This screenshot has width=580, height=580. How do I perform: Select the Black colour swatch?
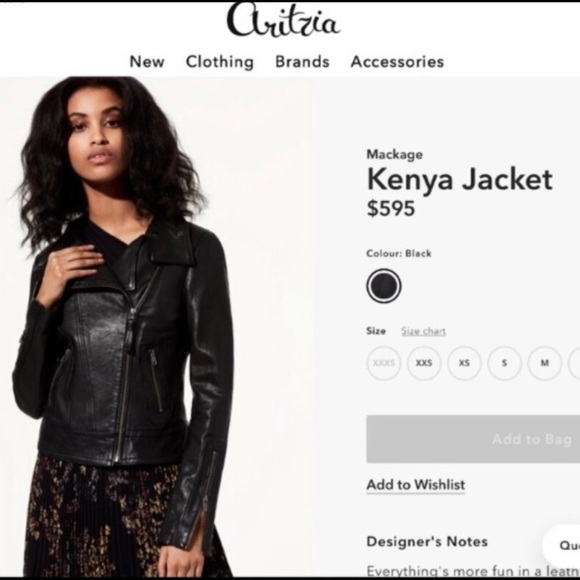pyautogui.click(x=384, y=286)
